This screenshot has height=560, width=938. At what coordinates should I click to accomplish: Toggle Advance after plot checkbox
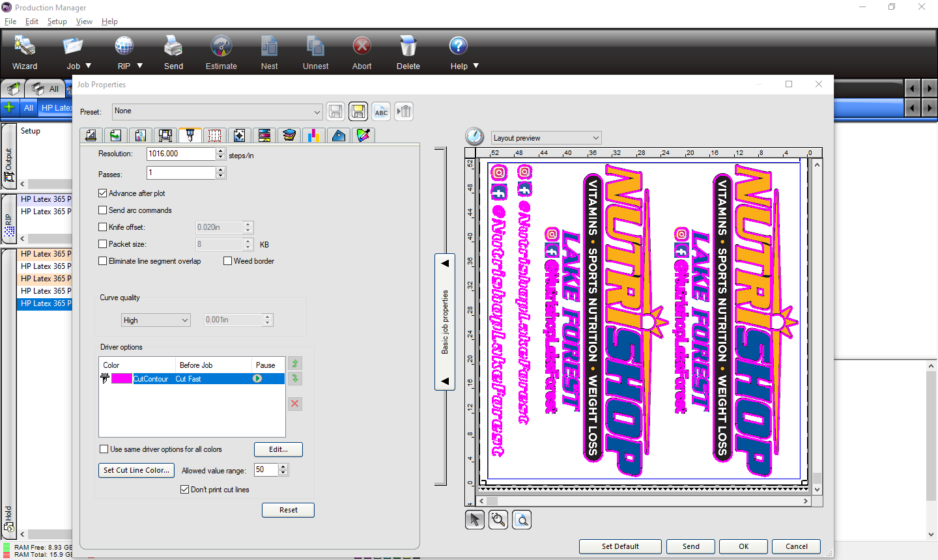[102, 193]
